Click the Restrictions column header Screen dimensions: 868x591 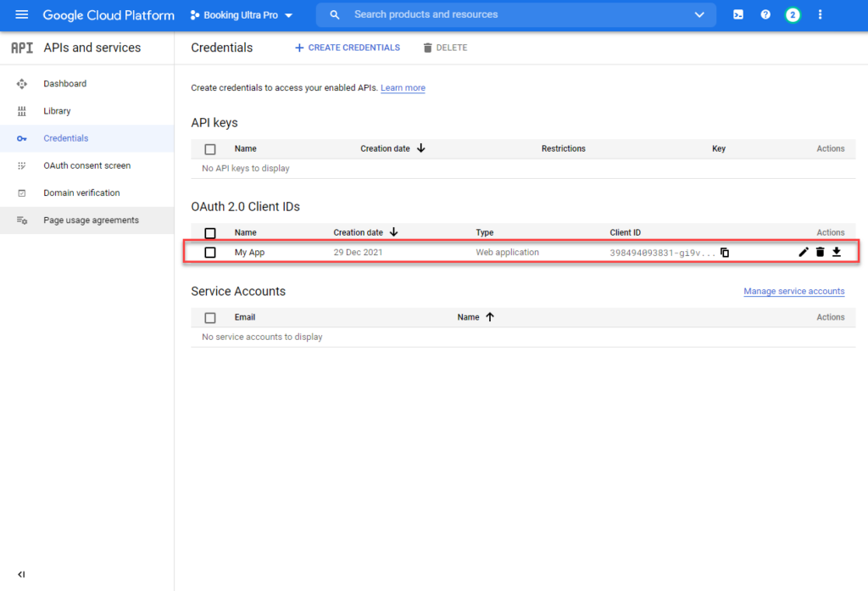point(563,148)
